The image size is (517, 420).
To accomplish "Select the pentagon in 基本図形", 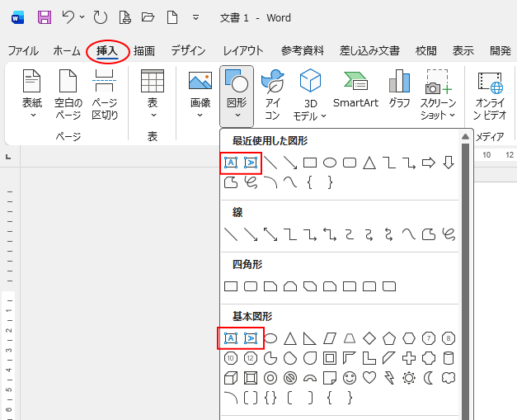I will click(x=389, y=338).
